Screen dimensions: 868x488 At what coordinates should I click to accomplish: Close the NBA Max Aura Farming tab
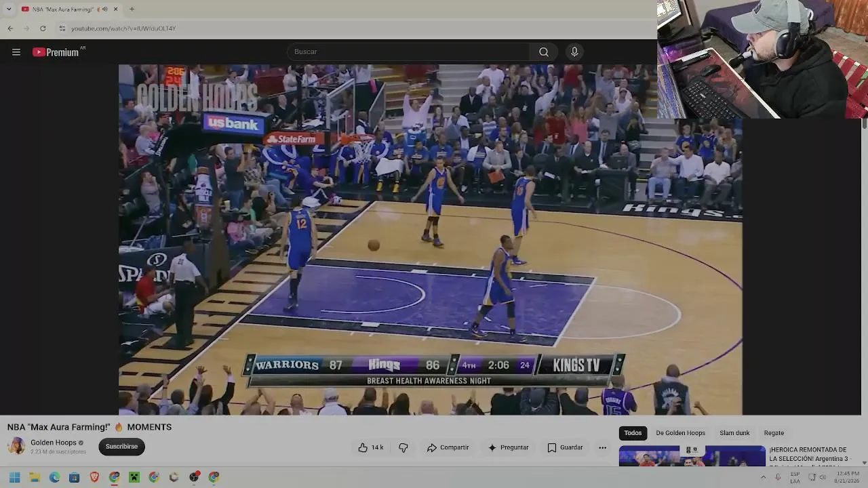click(x=115, y=9)
